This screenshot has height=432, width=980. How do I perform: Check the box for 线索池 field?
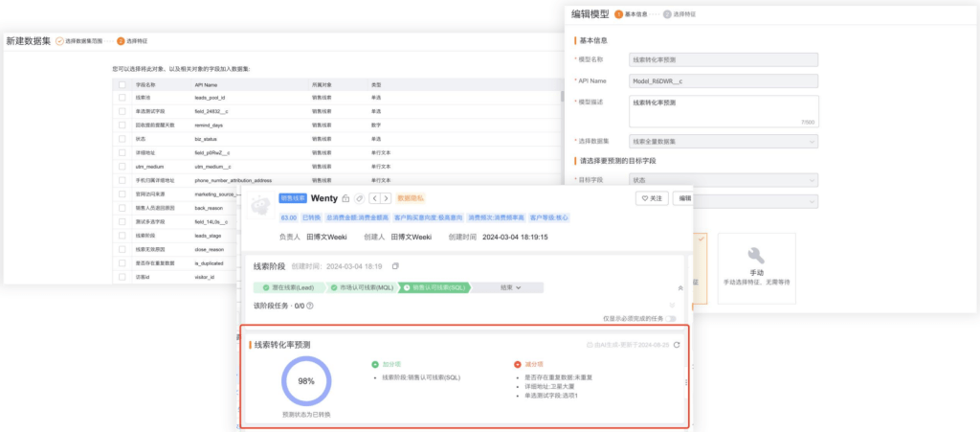coord(122,97)
